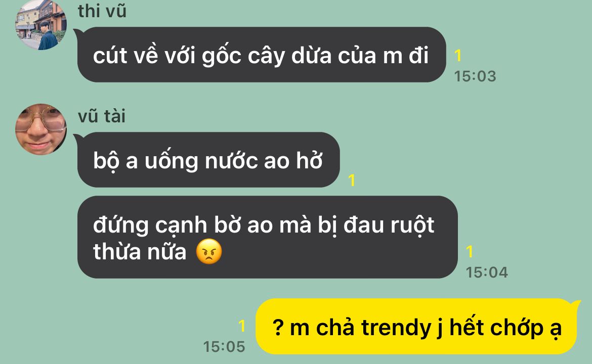The image size is (592, 364).
Task: Click read count above the 15:04 timestamp
Action: (470, 252)
